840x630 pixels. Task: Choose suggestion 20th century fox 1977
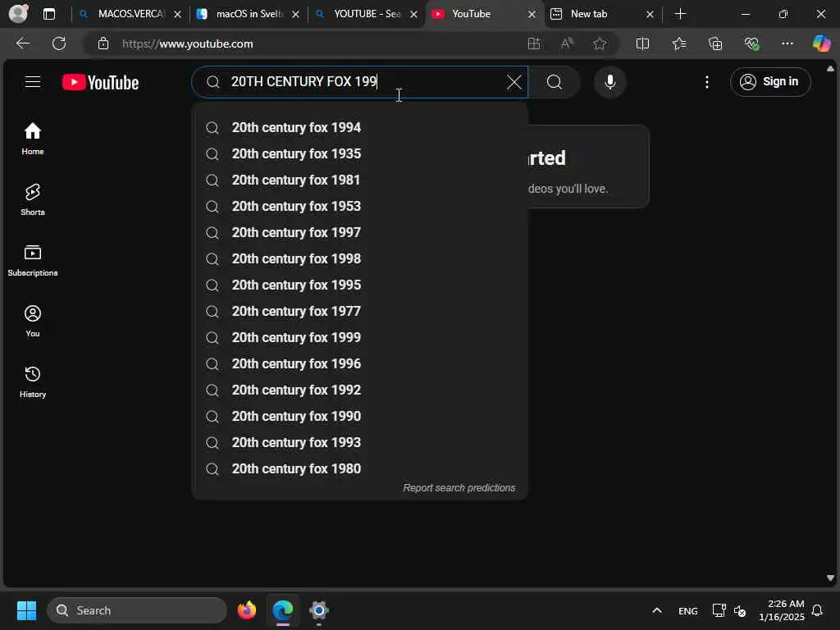[x=360, y=311]
